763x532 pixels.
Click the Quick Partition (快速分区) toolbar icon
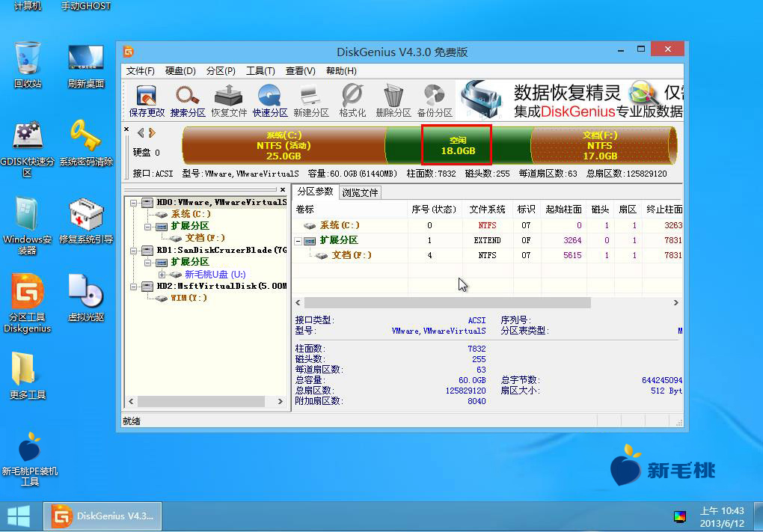coord(269,101)
